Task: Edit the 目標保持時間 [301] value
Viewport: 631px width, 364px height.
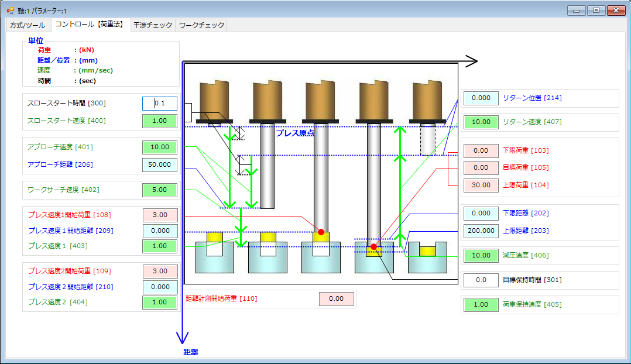Action: coord(481,280)
